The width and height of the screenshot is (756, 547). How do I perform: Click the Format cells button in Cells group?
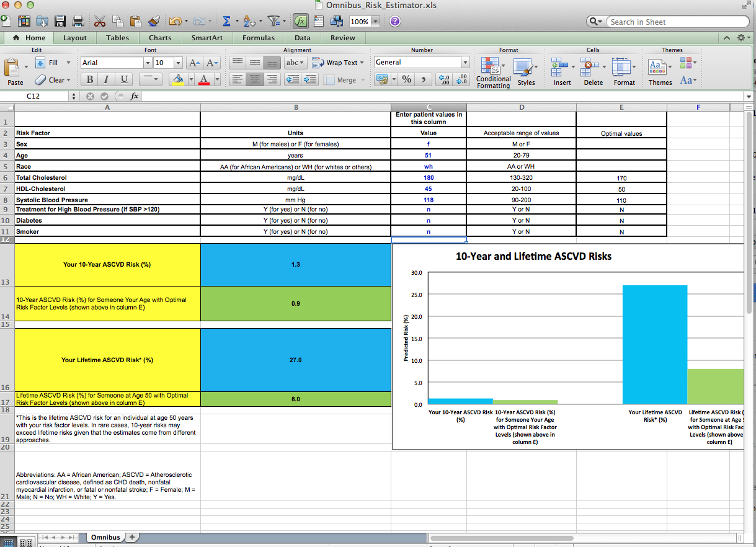pos(624,71)
